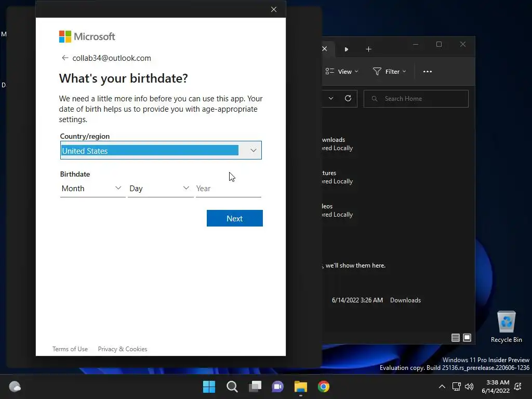Open the Terms of Use link
This screenshot has height=399, width=532.
tap(70, 349)
